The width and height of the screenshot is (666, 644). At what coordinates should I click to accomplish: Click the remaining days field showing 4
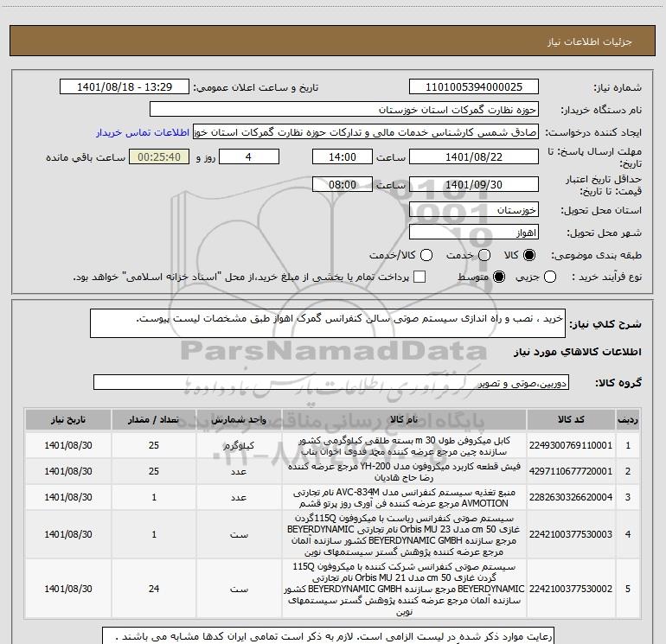(x=249, y=156)
